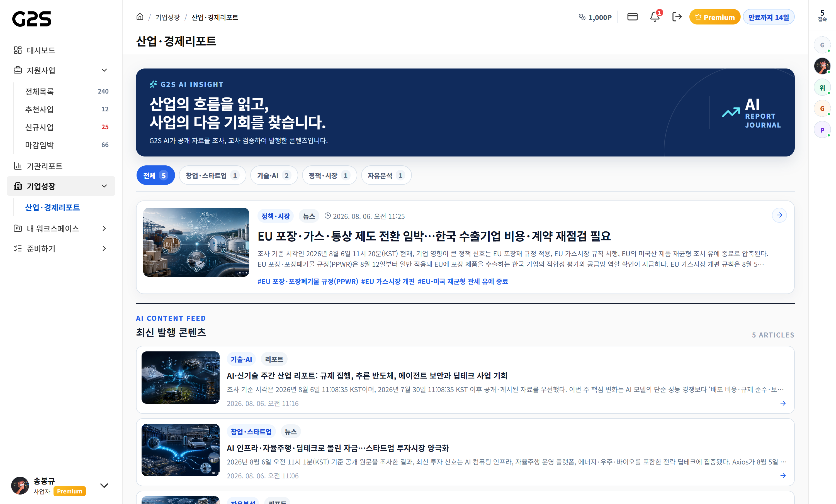Image resolution: width=836 pixels, height=504 pixels.
Task: Click the P online user avatar
Action: (x=822, y=130)
